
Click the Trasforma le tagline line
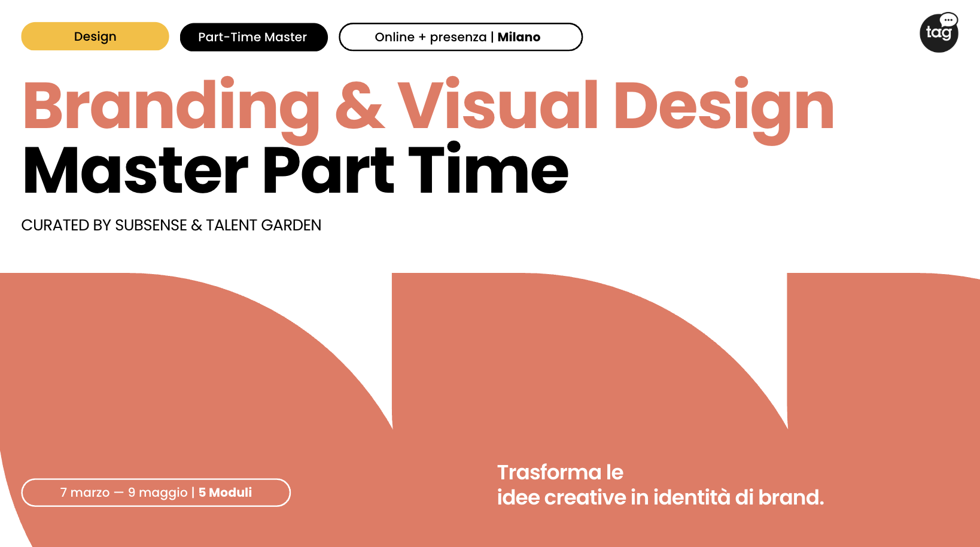560,472
